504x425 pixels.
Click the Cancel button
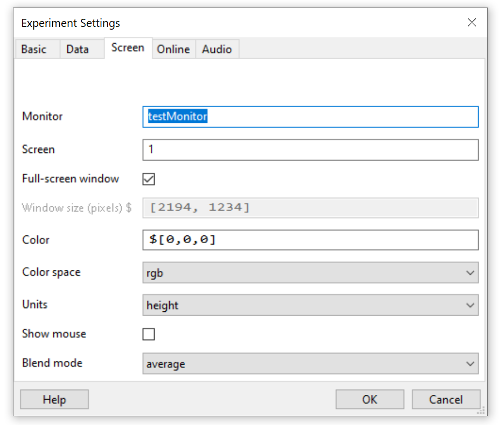click(445, 399)
